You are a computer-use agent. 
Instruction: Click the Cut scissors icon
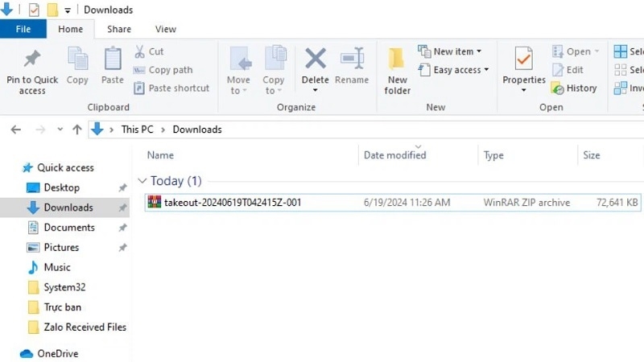138,51
